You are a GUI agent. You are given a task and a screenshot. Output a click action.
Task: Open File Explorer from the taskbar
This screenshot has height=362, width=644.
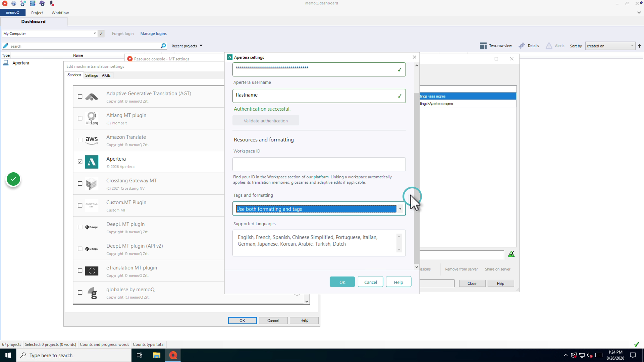click(157, 355)
